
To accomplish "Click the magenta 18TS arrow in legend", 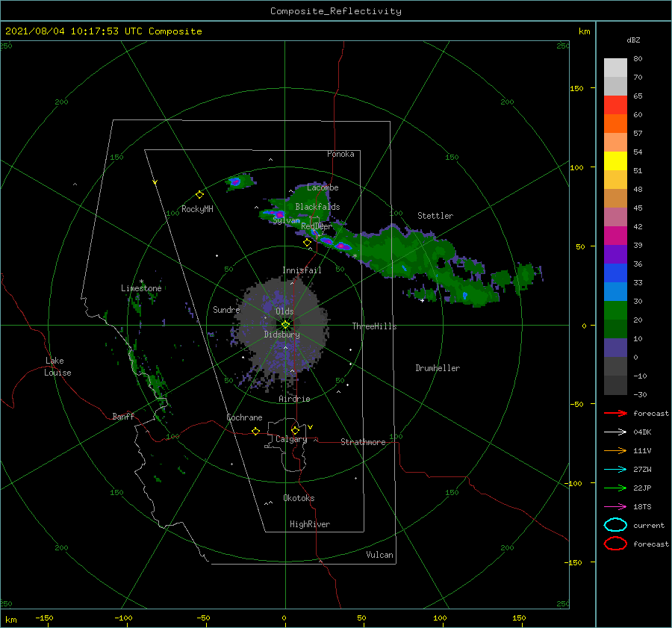I will 615,507.
